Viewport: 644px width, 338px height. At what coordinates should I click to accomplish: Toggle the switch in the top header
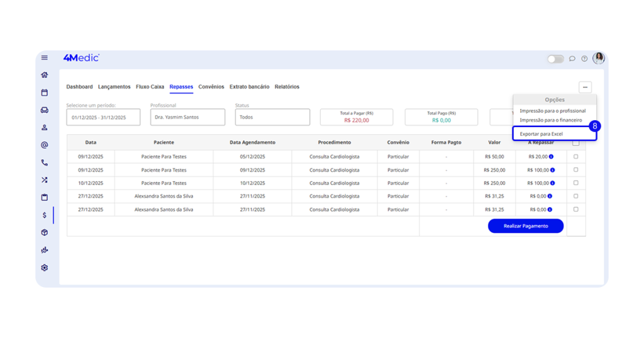555,59
